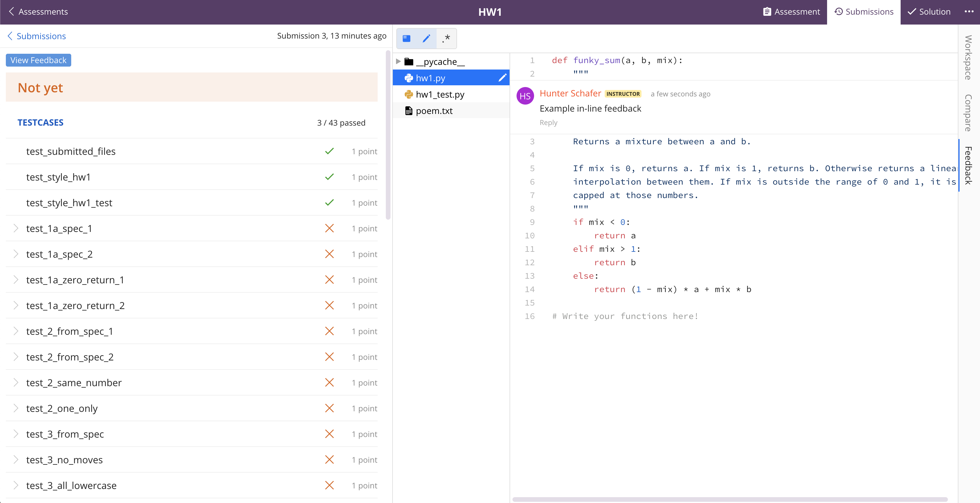Click the Hunter Schafer name link
Image resolution: width=980 pixels, height=503 pixels.
point(570,93)
